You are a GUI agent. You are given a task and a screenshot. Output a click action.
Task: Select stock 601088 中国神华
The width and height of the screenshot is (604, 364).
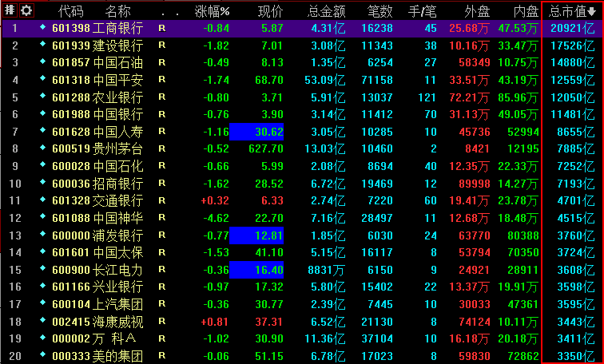click(97, 218)
